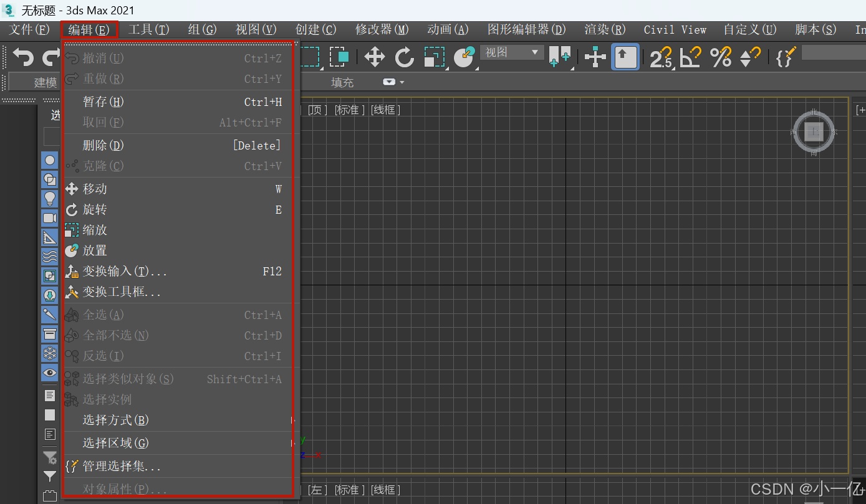Open the 创建(C) menu
This screenshot has width=866, height=504.
point(316,29)
